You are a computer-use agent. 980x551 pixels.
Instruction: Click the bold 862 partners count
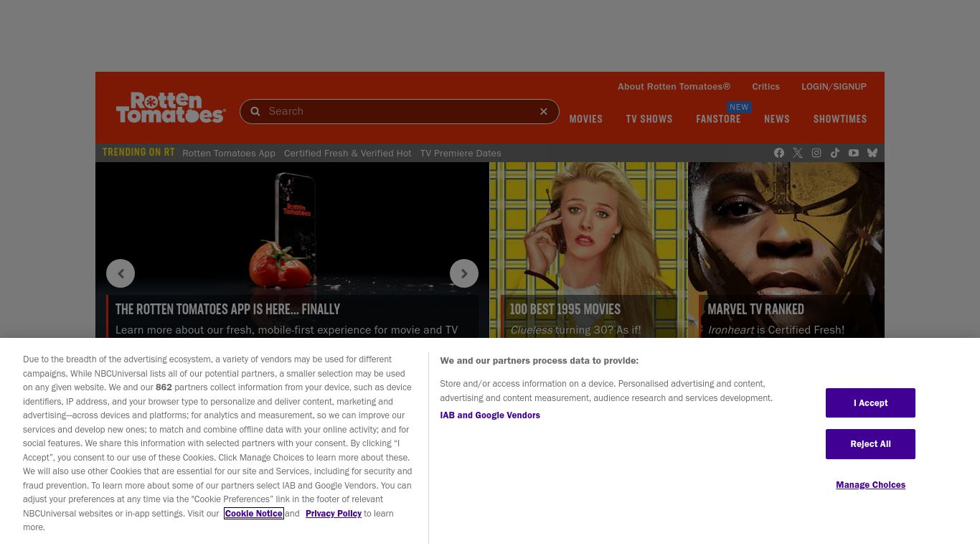click(164, 387)
